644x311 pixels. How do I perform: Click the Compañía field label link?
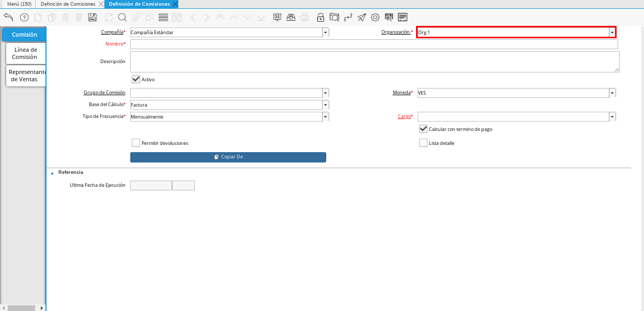[x=112, y=32]
